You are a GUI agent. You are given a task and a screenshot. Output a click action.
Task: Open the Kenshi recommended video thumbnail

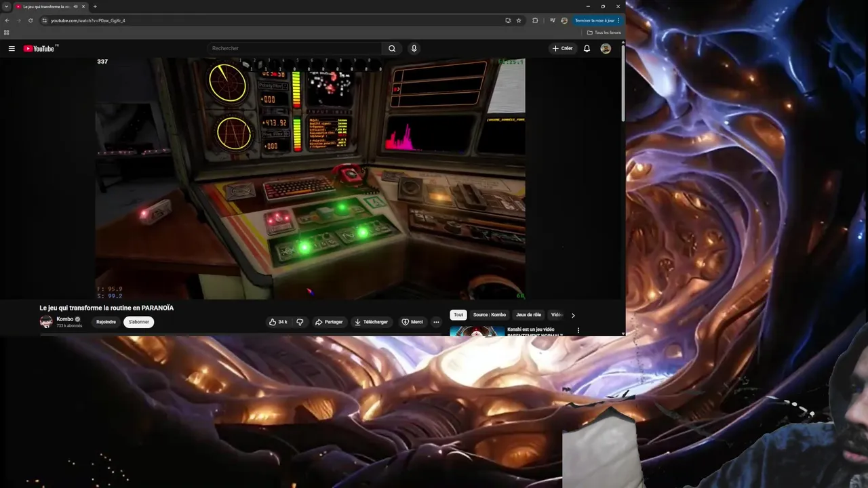(x=477, y=331)
